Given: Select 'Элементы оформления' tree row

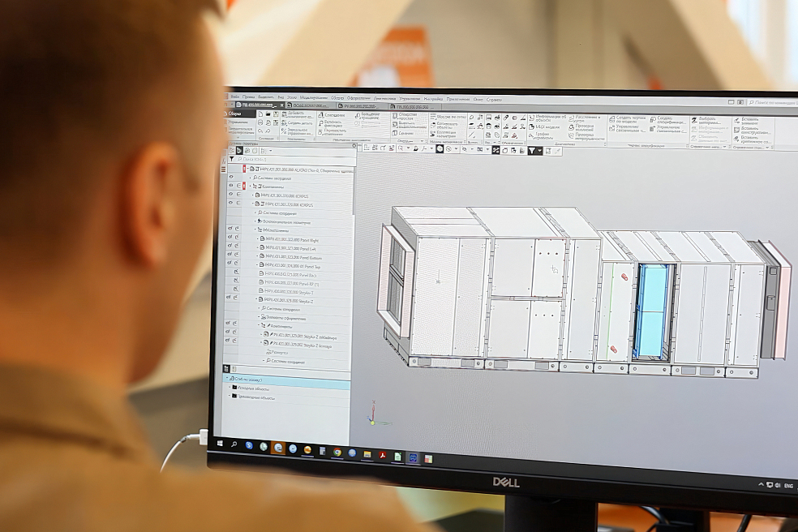Looking at the screenshot, I should tap(286, 318).
